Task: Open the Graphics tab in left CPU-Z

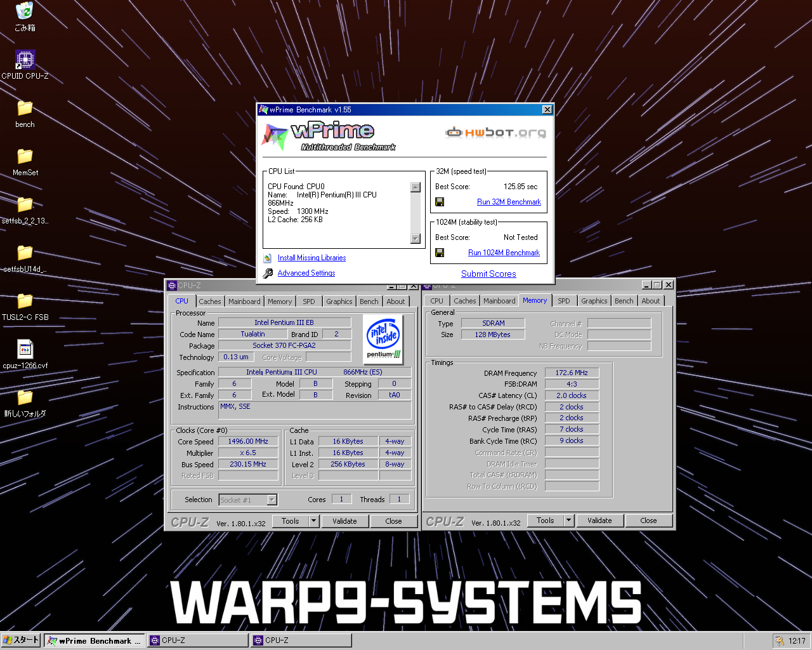Action: [339, 302]
